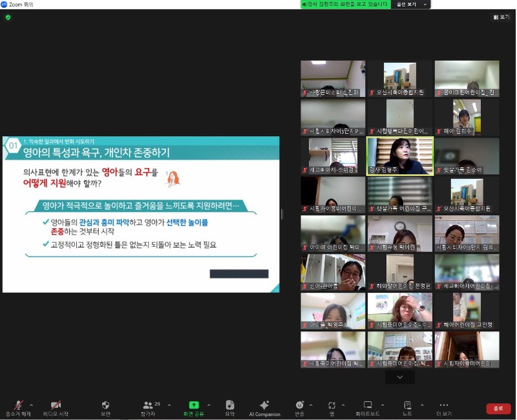This screenshot has height=420, width=517.
Task: Click the green encryption shield icon
Action: click(8, 17)
